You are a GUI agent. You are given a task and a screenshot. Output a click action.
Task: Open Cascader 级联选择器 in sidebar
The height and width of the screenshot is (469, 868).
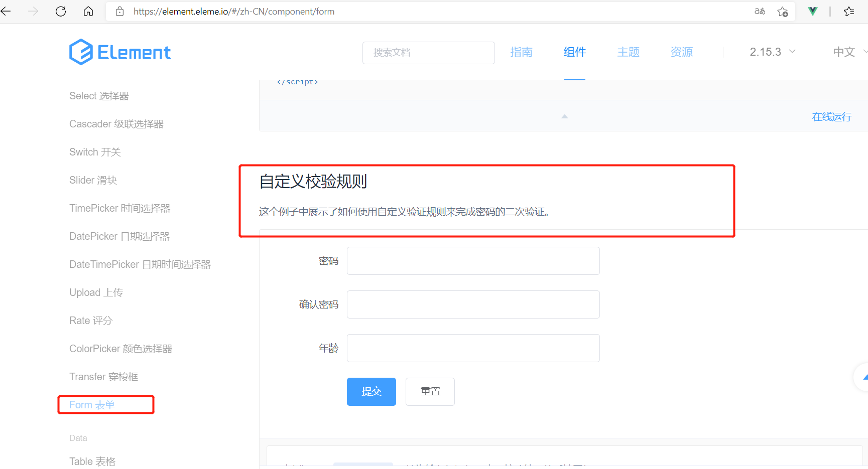click(116, 124)
